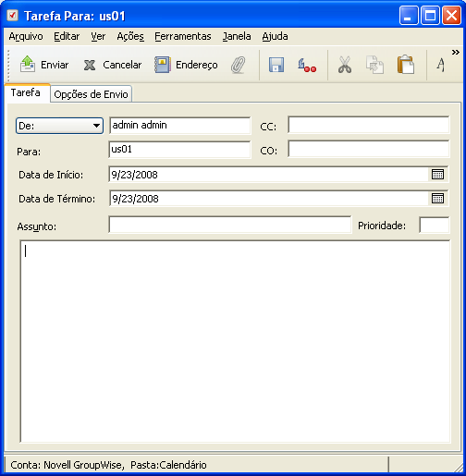Click the admin admin sender field

180,126
